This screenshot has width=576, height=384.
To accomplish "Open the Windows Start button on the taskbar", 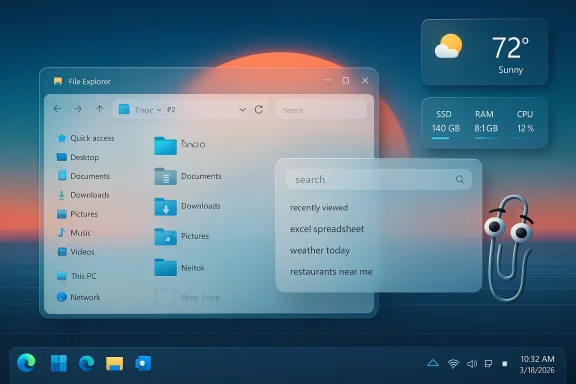I will pyautogui.click(x=59, y=363).
